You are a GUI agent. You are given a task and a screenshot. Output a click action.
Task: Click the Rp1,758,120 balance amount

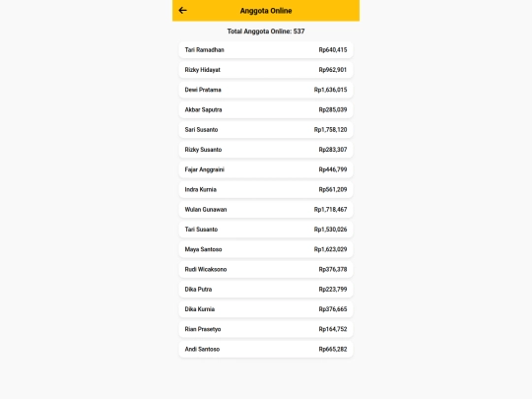(x=330, y=130)
